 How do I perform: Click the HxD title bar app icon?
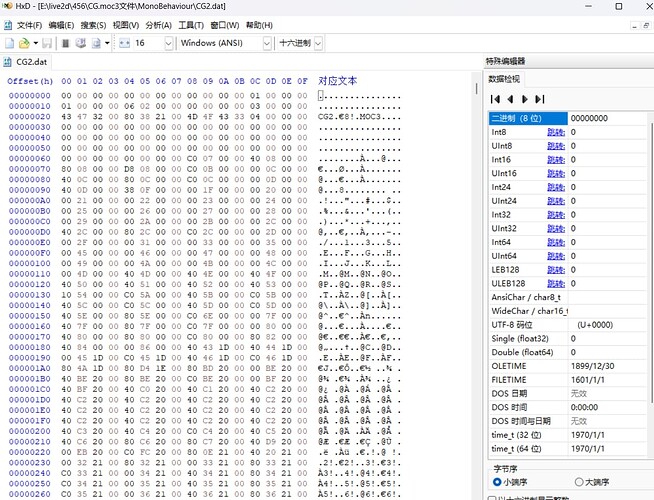[8, 6]
